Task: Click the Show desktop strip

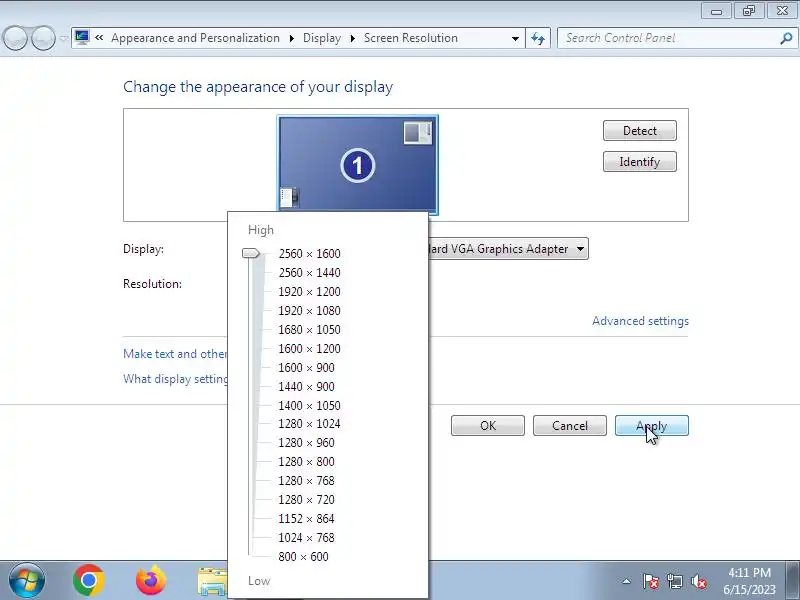Action: [x=793, y=581]
